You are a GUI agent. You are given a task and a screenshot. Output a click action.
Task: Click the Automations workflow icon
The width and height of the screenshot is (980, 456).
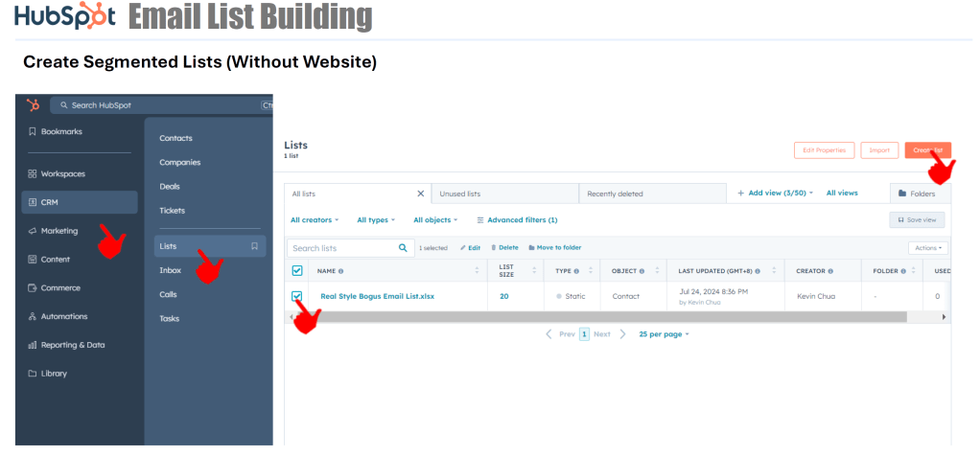(32, 317)
